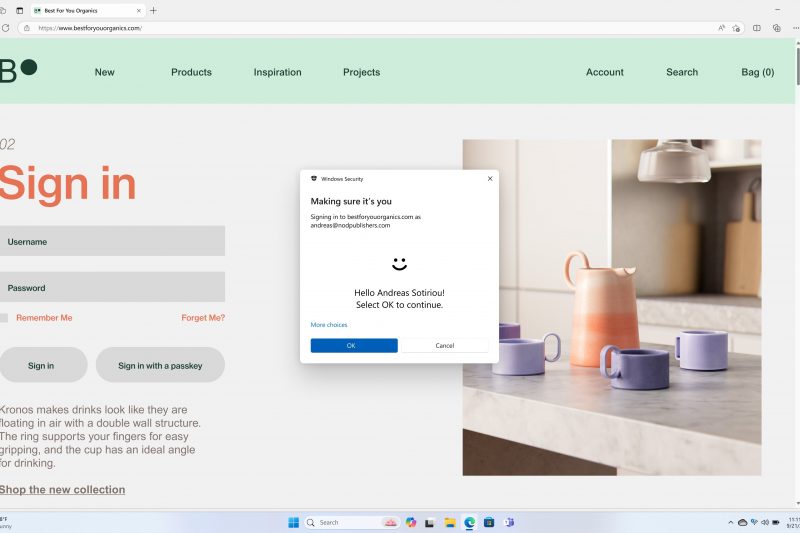Click OK in the Windows Security dialog
This screenshot has height=533, width=800.
(354, 345)
